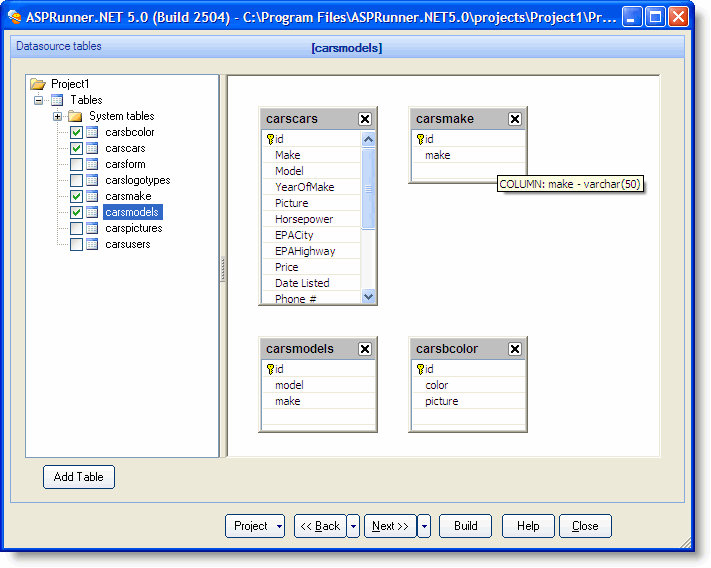Click the primary key icon in carscars box
This screenshot has width=711, height=568.
(x=270, y=139)
